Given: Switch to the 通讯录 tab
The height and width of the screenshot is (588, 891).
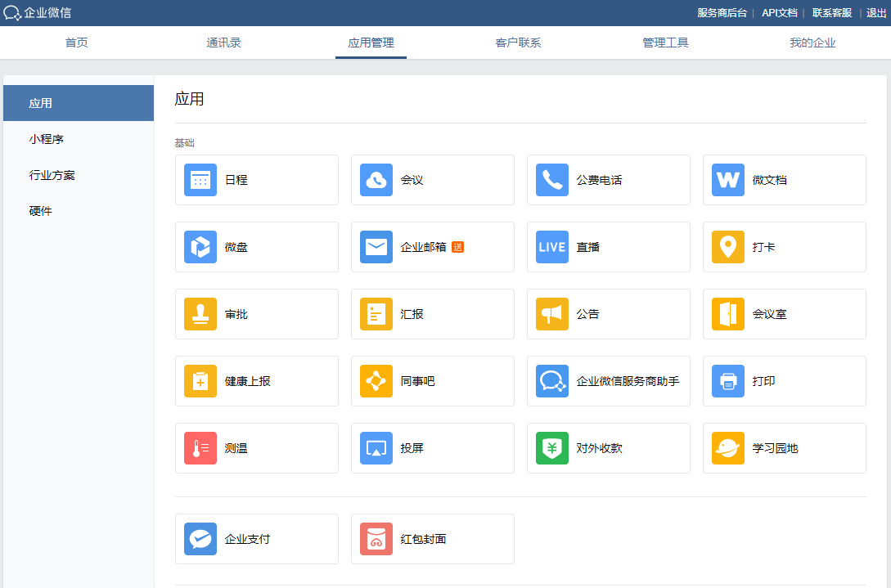Looking at the screenshot, I should pyautogui.click(x=223, y=43).
